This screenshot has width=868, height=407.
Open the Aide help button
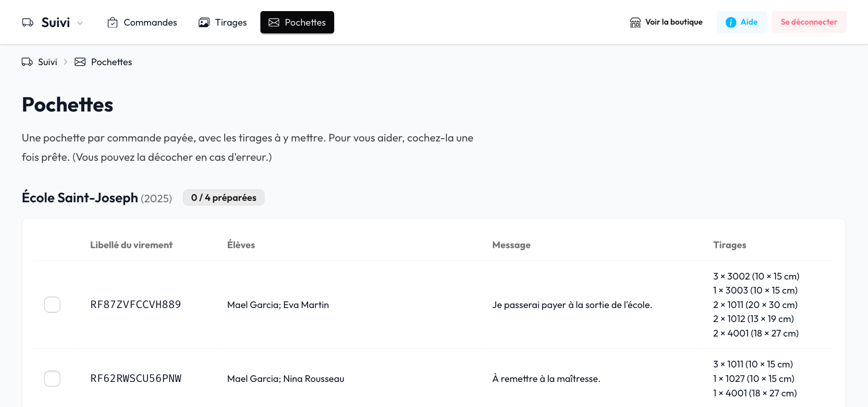pyautogui.click(x=742, y=22)
